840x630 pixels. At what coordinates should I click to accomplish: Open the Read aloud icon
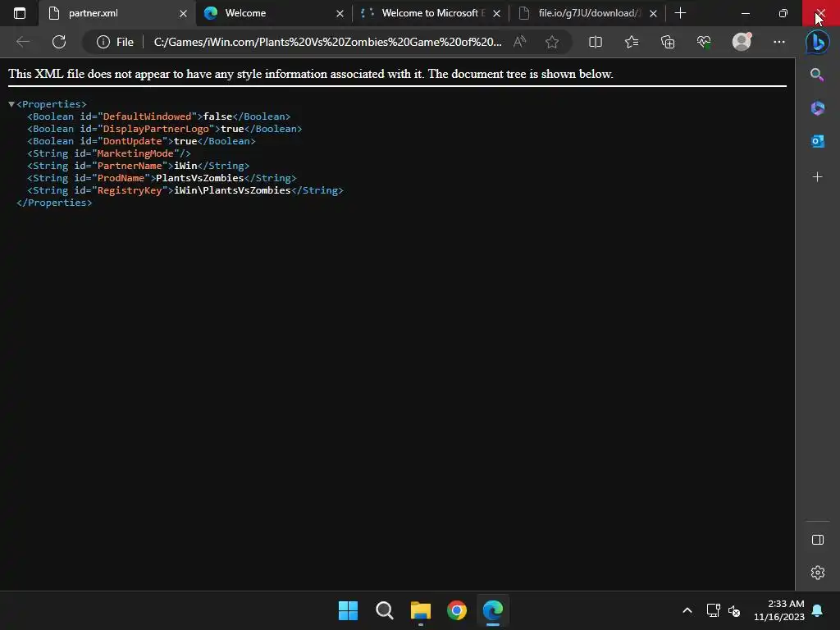click(519, 42)
